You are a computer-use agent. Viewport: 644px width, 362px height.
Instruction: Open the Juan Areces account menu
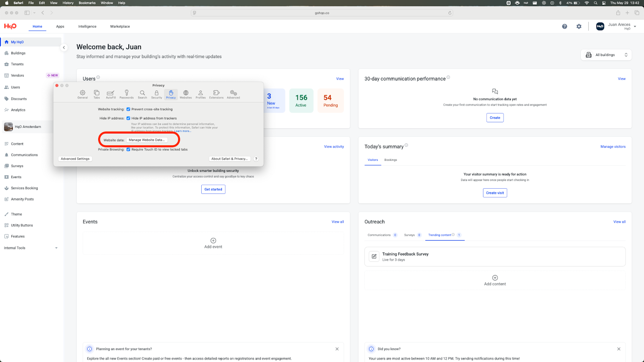tap(616, 27)
